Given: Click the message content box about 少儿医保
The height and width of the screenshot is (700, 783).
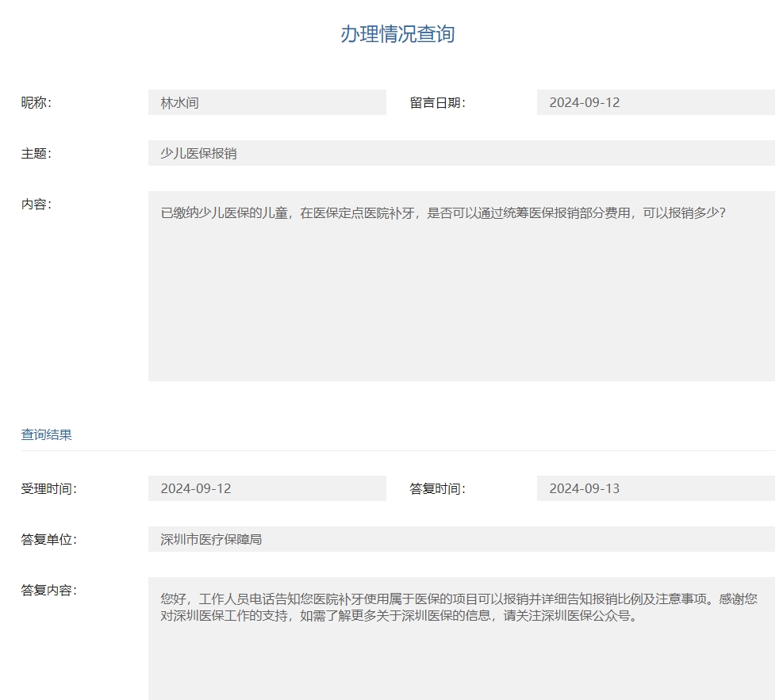Looking at the screenshot, I should click(462, 286).
